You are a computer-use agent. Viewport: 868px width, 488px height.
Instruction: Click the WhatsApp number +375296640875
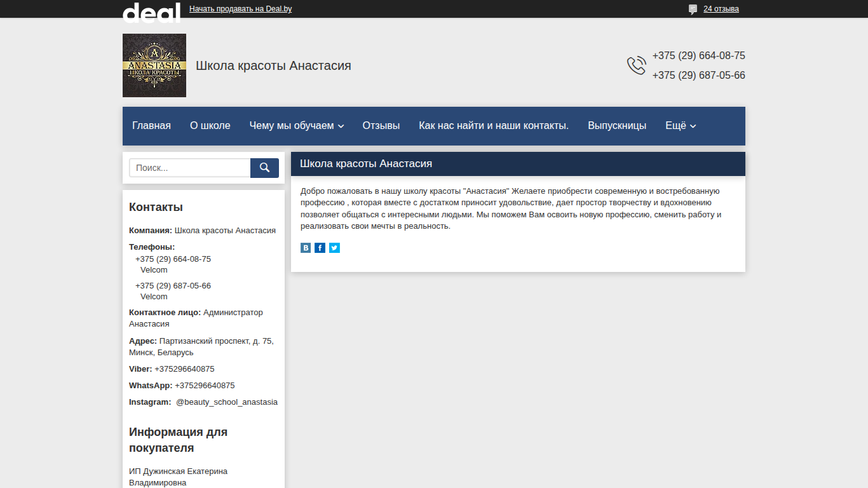coord(205,386)
